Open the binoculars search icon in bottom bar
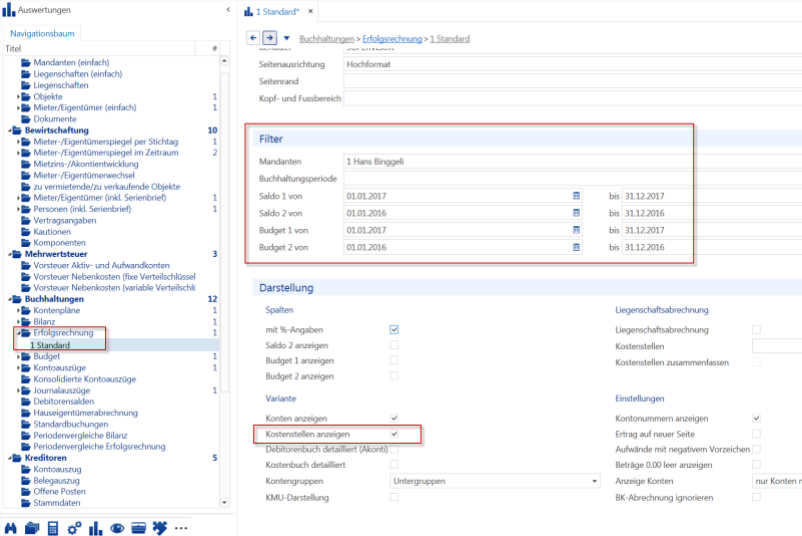The height and width of the screenshot is (536, 802). pyautogui.click(x=10, y=528)
